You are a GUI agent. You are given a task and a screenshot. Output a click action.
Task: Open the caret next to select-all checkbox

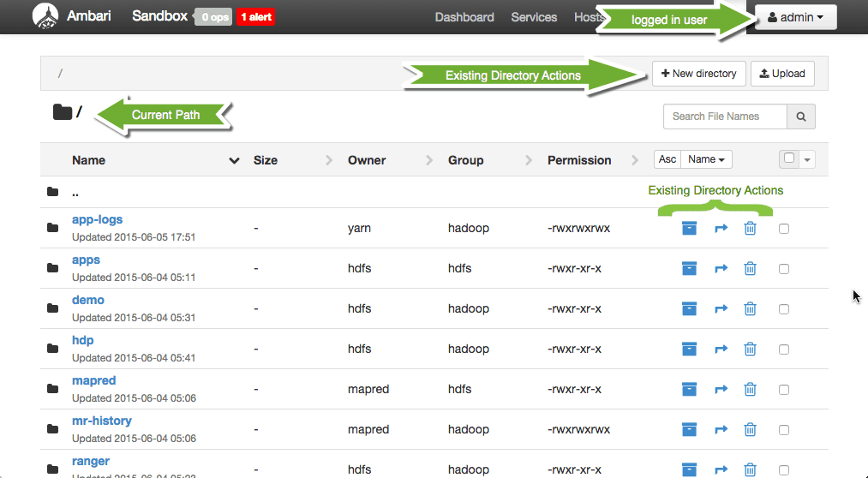click(807, 160)
